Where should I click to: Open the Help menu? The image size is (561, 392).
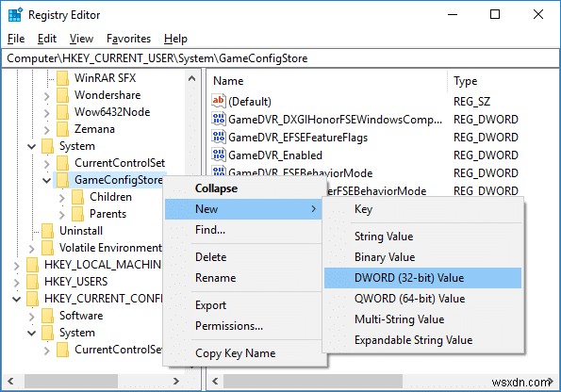(x=175, y=39)
